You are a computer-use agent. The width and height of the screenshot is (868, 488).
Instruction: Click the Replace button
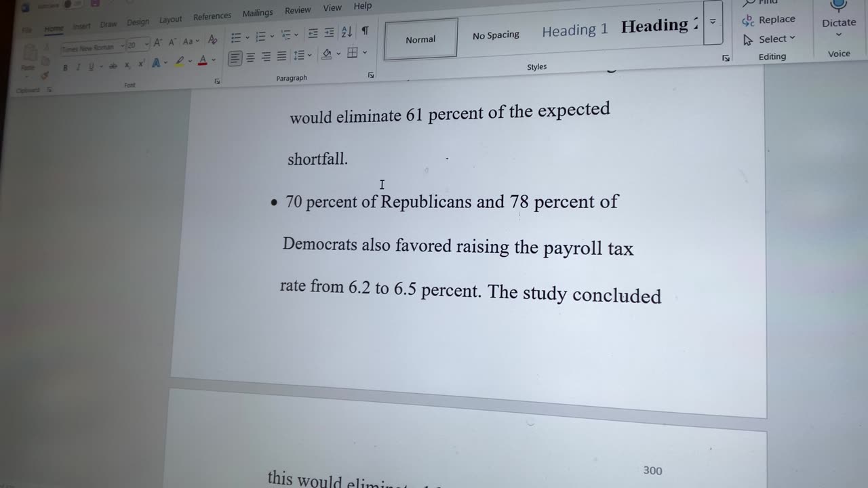(768, 20)
